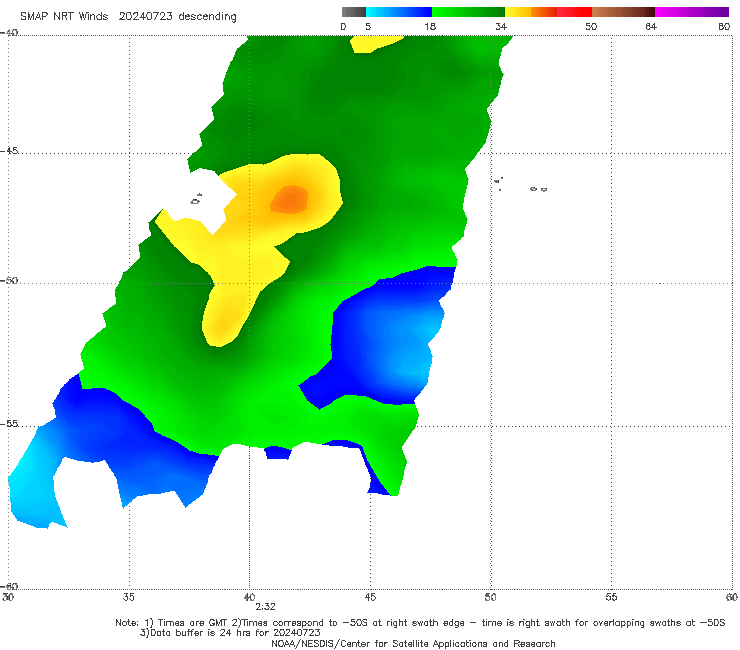Image resolution: width=740 pixels, height=650 pixels.
Task: Pick the red segment of the color bar
Action: coord(574,12)
